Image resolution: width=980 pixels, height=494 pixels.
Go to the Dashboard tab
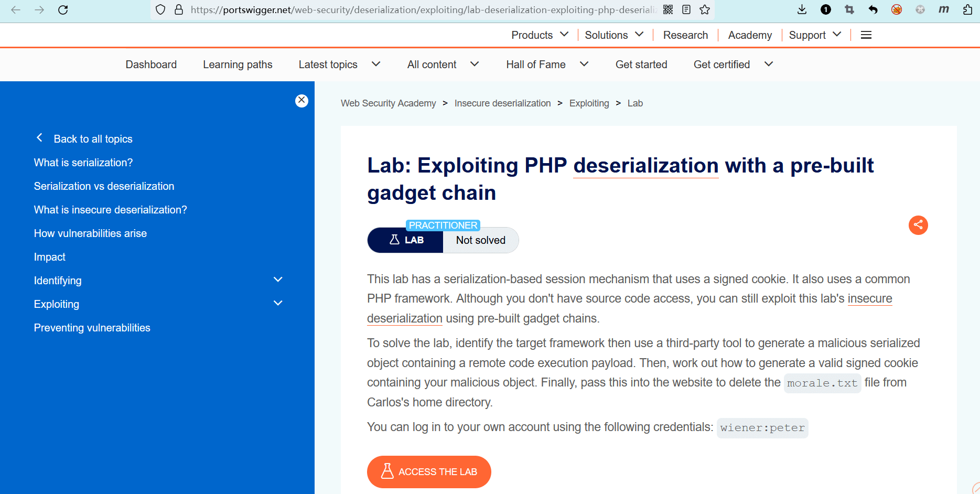click(151, 65)
